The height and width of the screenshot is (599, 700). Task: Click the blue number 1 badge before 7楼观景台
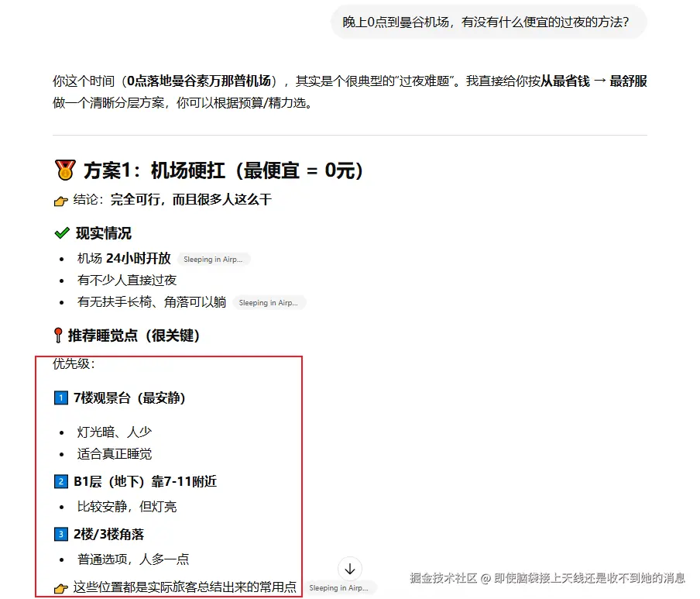click(61, 398)
